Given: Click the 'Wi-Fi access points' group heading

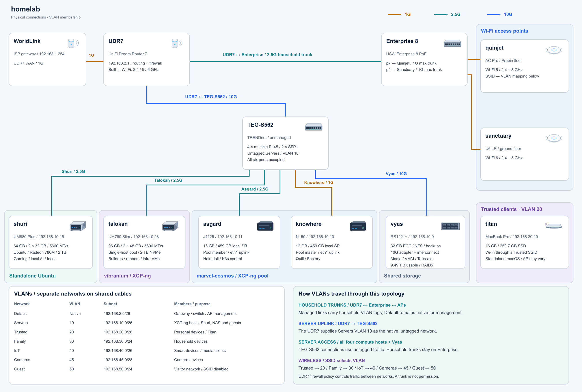Looking at the screenshot, I should click(x=504, y=31).
